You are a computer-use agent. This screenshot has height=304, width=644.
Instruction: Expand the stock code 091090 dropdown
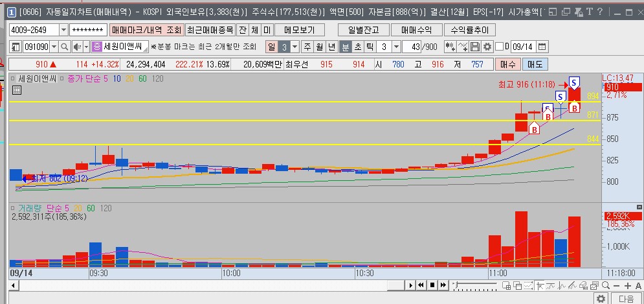(x=54, y=47)
